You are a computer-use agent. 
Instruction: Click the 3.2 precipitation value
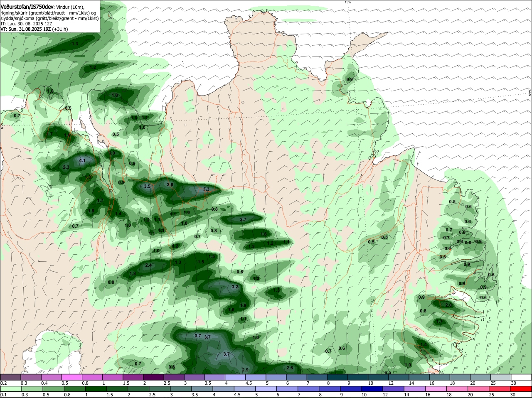pos(234,287)
